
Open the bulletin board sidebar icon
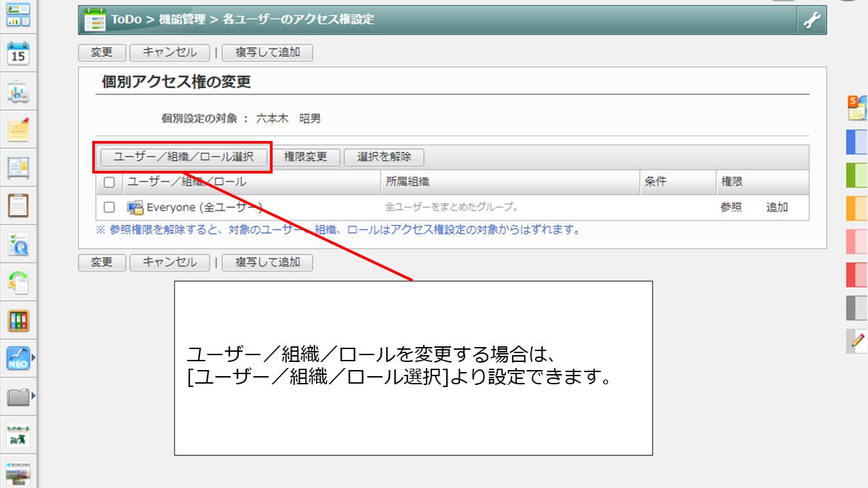click(x=18, y=167)
